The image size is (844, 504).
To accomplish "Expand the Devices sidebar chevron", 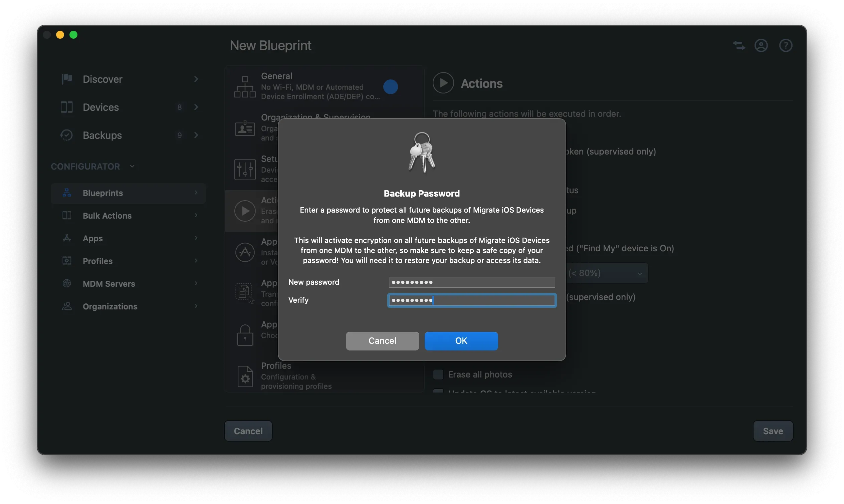I will (196, 107).
